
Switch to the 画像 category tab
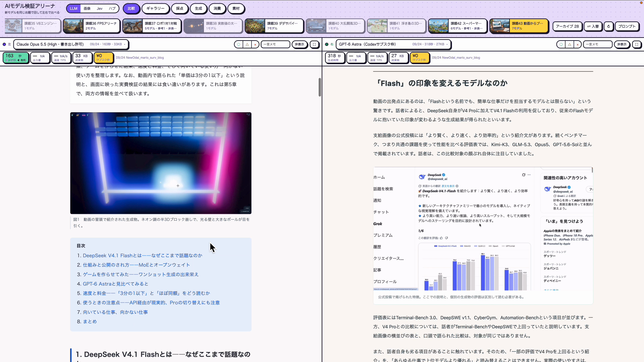click(x=87, y=8)
